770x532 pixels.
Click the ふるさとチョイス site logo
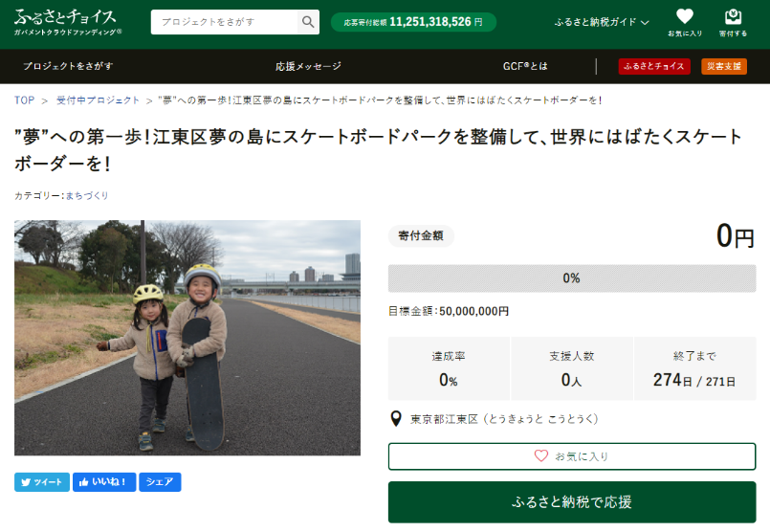[67, 22]
